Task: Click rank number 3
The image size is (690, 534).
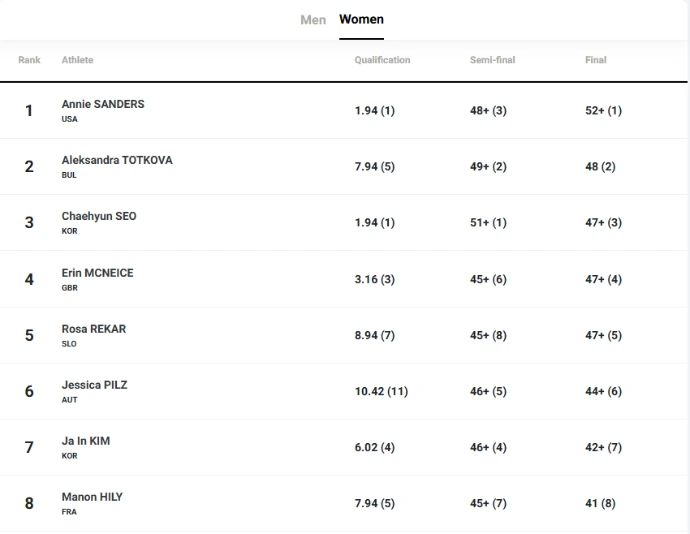Action: pos(29,222)
